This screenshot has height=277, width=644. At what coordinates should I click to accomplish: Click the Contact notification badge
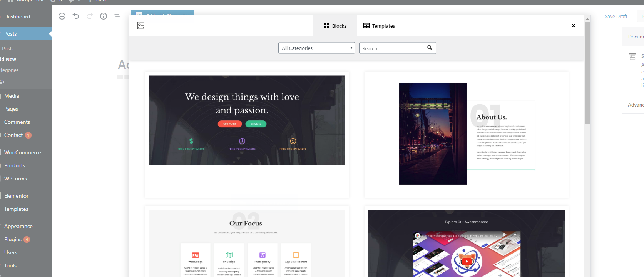(28, 135)
